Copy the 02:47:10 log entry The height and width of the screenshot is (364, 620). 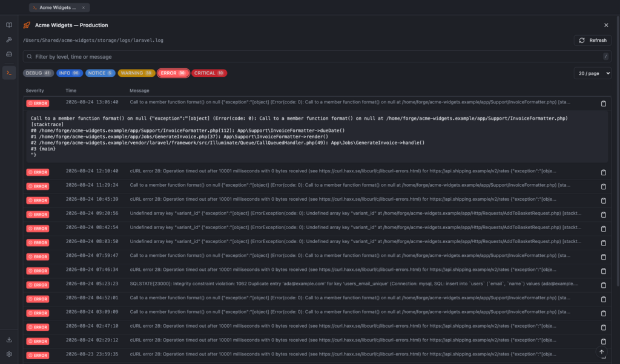tap(604, 327)
